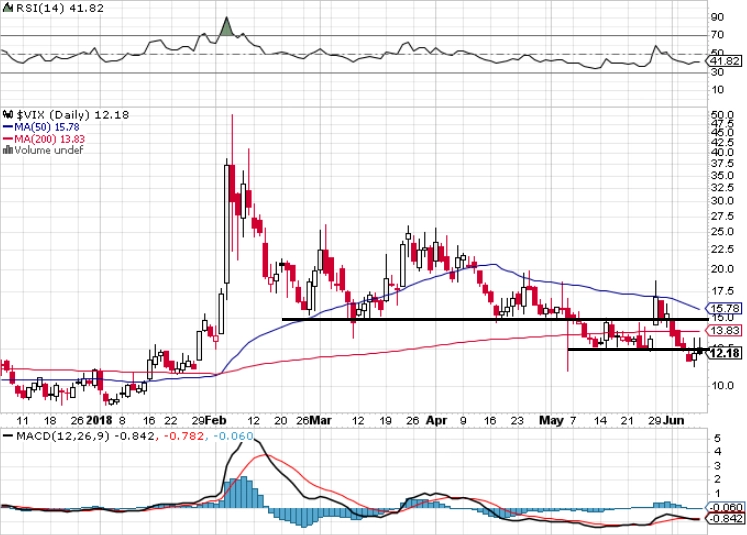This screenshot has height=535, width=747.
Task: Click the Apr label on date axis
Action: pos(436,420)
